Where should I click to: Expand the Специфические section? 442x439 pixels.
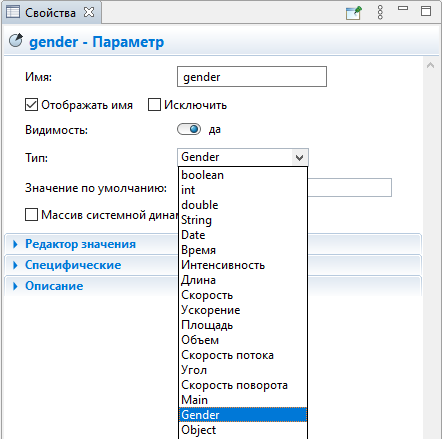click(x=73, y=265)
